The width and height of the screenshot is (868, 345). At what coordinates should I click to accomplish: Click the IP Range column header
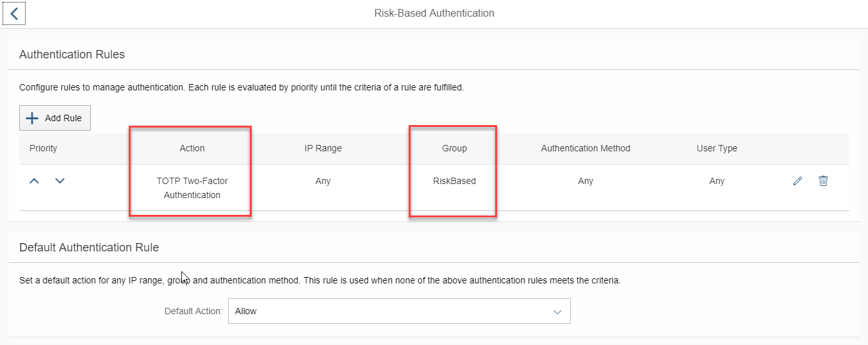[323, 148]
